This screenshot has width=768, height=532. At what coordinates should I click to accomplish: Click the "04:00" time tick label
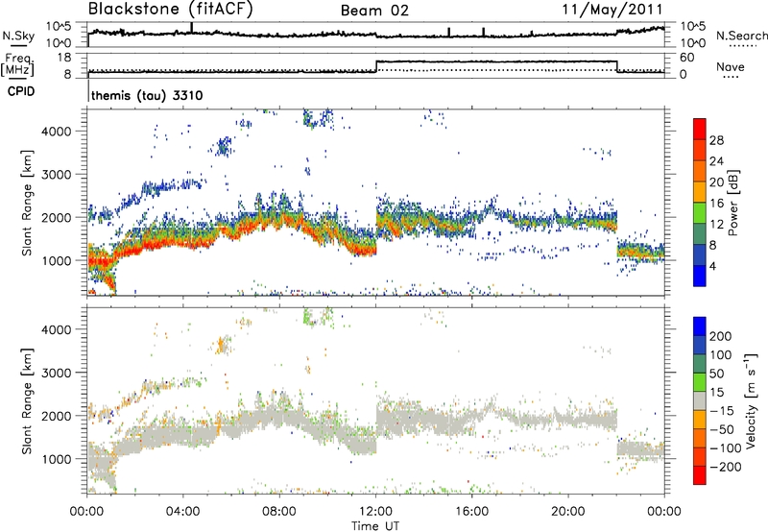(183, 512)
